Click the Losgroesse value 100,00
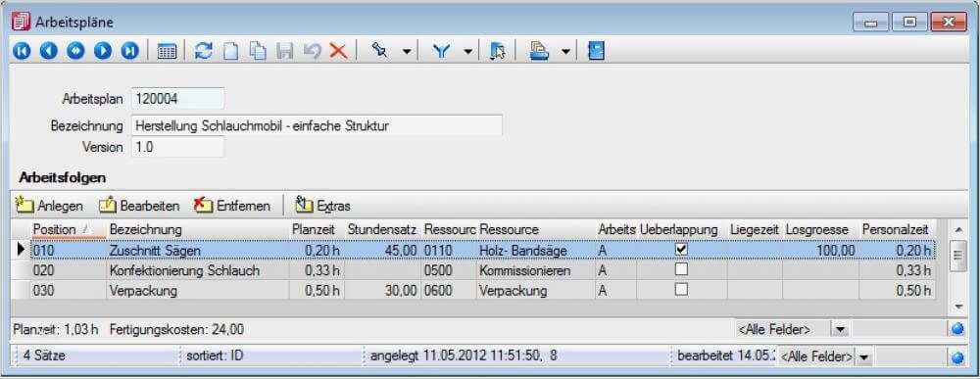980x379 pixels. point(820,251)
